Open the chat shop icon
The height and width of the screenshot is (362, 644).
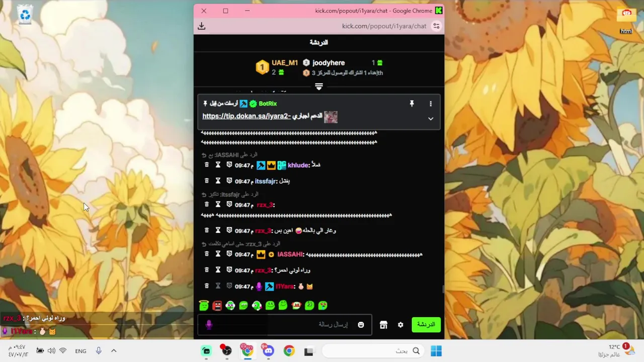tap(383, 325)
